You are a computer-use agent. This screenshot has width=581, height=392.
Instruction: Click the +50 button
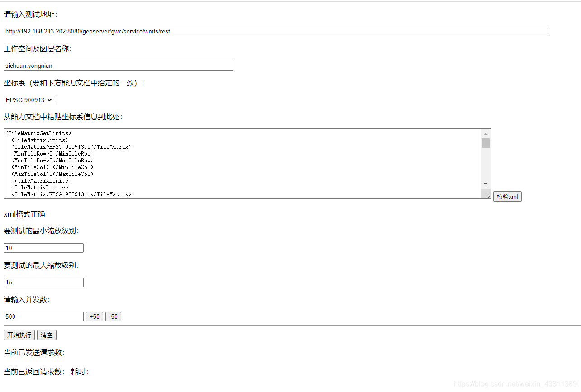[95, 316]
